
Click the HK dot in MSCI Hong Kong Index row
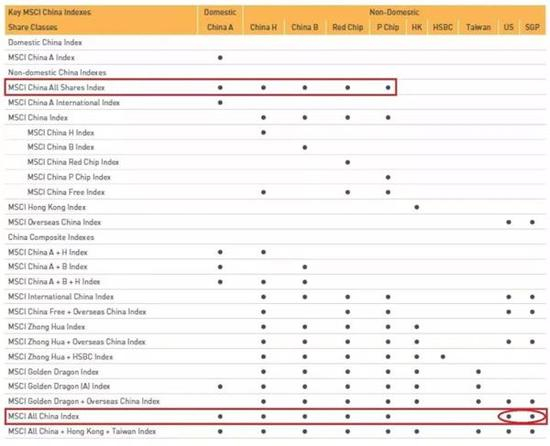[x=416, y=207]
